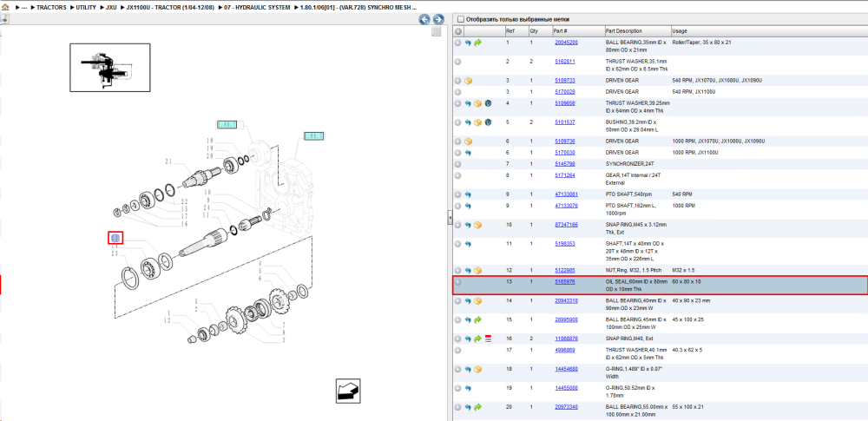Viewport: 868px width, 421px height.
Task: Click the box icon for part 5109733
Action: point(469,81)
